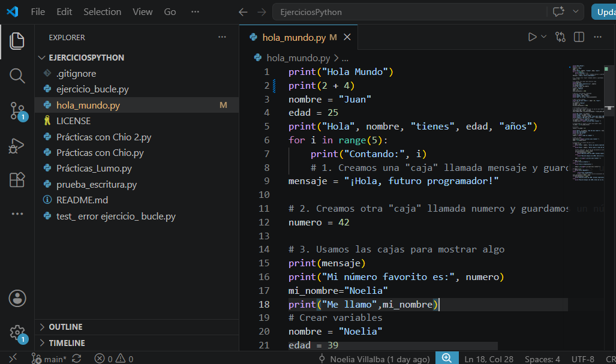This screenshot has width=616, height=364.
Task: Go forward with the right arrow
Action: tap(262, 12)
